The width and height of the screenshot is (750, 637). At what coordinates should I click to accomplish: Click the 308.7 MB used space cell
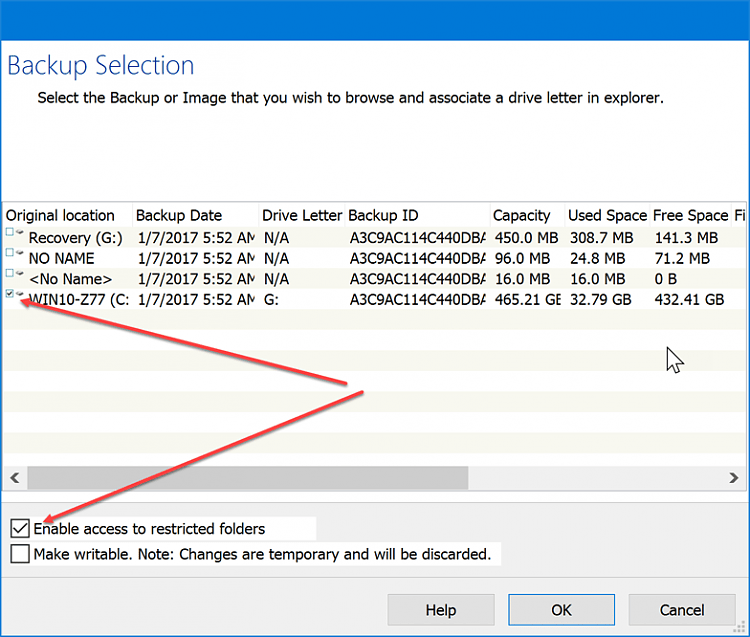tap(601, 238)
